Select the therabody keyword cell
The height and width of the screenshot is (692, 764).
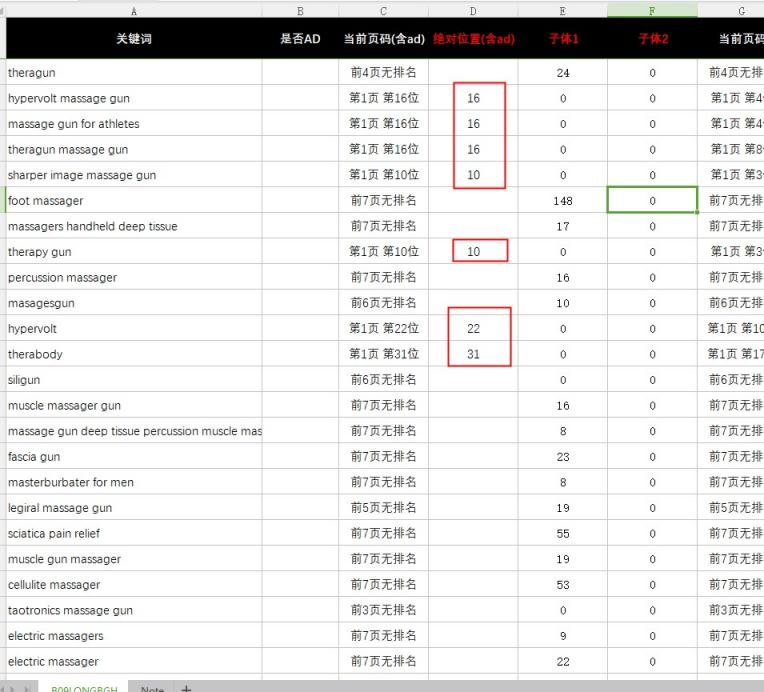(134, 354)
